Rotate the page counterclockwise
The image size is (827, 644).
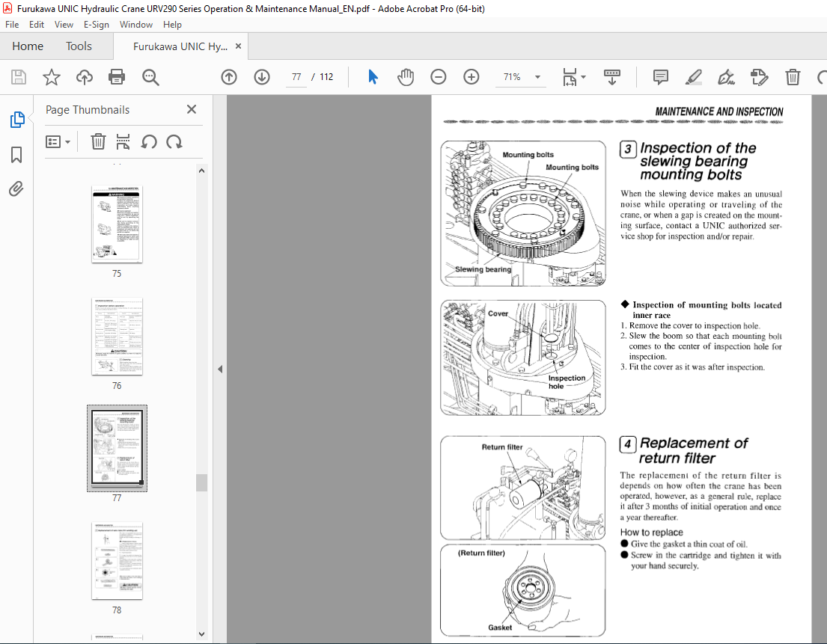pos(149,142)
